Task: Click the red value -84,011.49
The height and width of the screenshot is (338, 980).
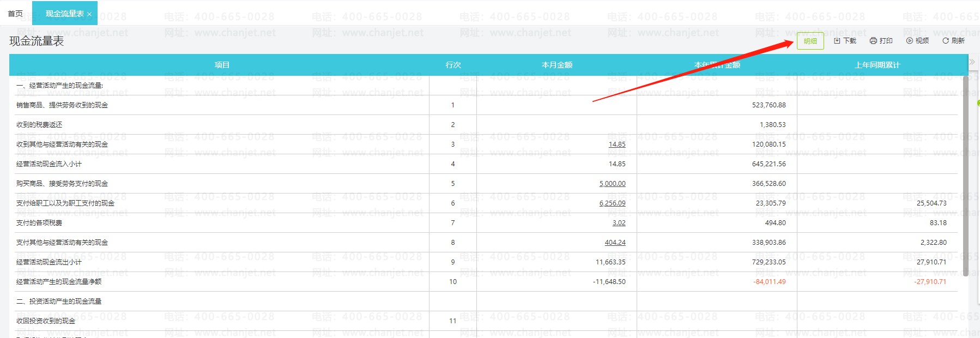Action: (769, 282)
